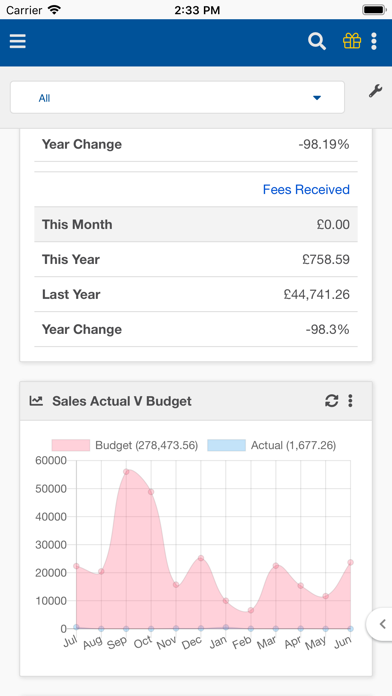
Task: Toggle the Actual series in chart legend
Action: point(272,445)
